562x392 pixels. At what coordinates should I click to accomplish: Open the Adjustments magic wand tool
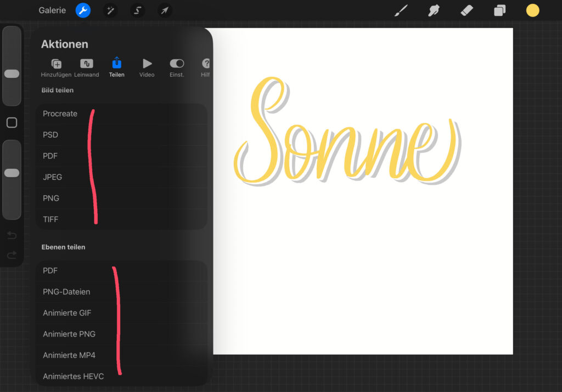110,10
